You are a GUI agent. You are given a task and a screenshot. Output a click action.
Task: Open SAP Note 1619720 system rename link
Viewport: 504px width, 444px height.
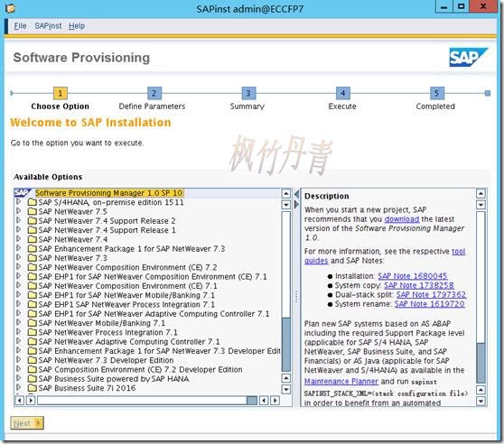point(429,304)
